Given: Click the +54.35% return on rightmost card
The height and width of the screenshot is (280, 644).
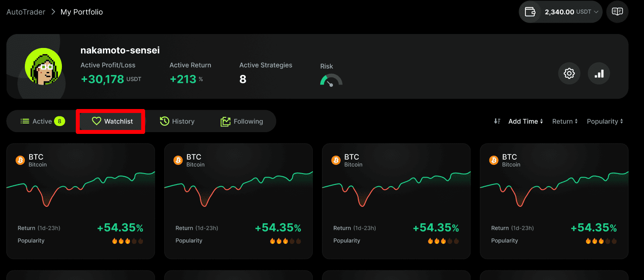Looking at the screenshot, I should point(593,228).
